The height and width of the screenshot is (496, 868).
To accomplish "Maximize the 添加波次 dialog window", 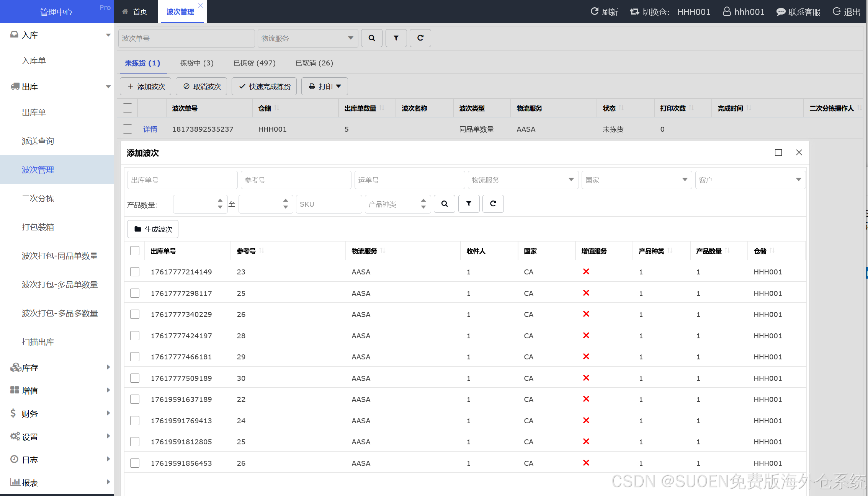I will click(778, 152).
